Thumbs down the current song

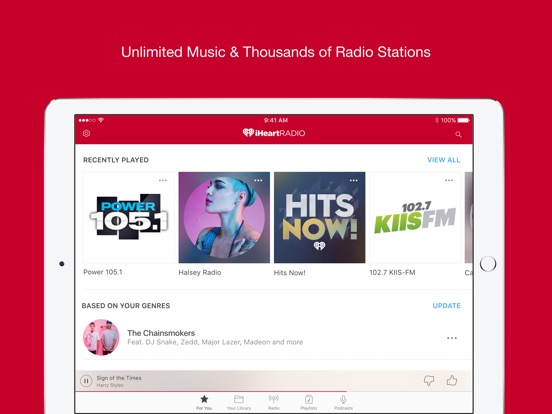(x=429, y=380)
